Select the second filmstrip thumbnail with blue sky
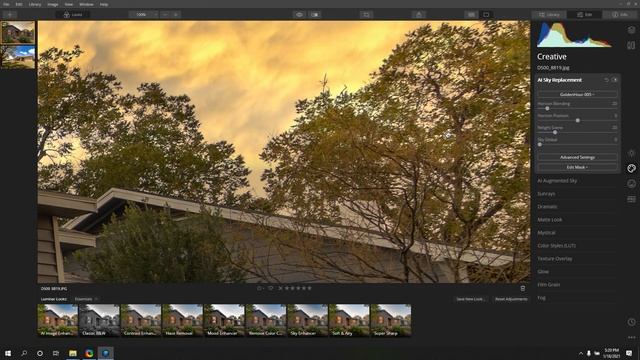The height and width of the screenshot is (360, 640). (x=18, y=57)
